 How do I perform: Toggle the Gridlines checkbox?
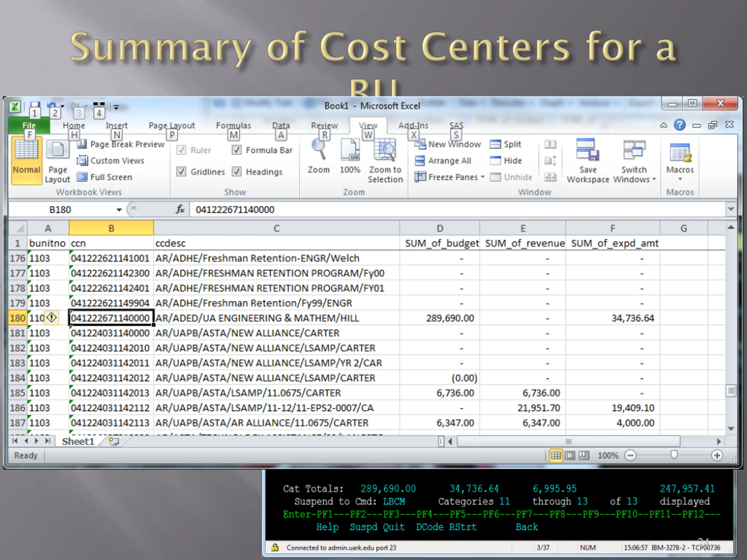pyautogui.click(x=181, y=171)
